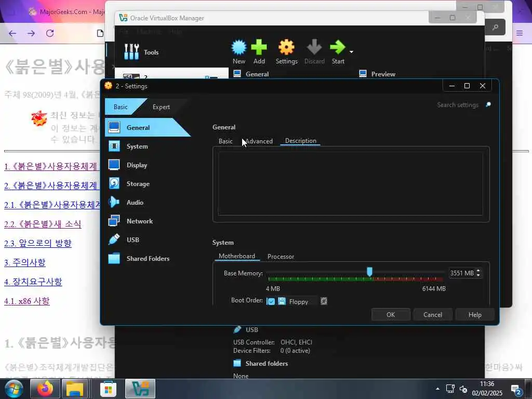This screenshot has width=532, height=399.
Task: Open the notification center with 2 notifications
Action: 516,390
